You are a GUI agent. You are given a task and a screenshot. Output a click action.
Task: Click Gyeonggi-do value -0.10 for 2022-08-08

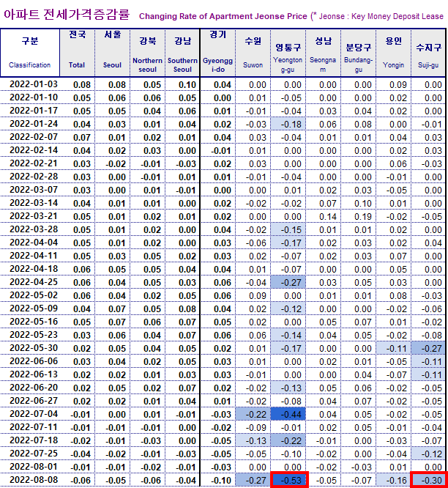click(x=218, y=480)
